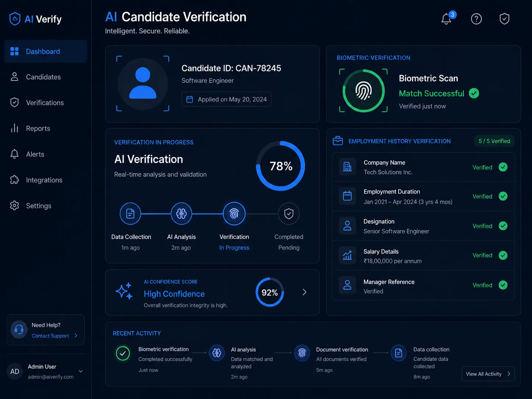This screenshot has height=399, width=532.
Task: Click the Document verification fingerprint icon
Action: pyautogui.click(x=302, y=353)
